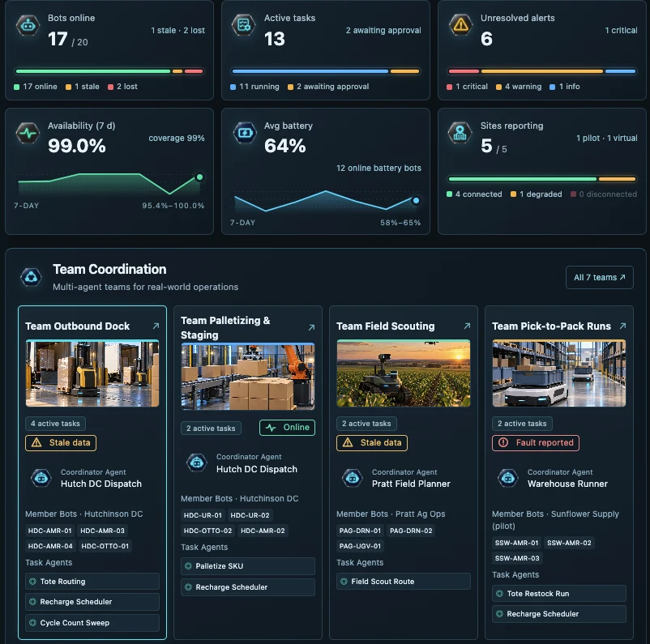Select bot chip HDC-AMR-03
Screen dimensions: 650x644
[x=102, y=531]
